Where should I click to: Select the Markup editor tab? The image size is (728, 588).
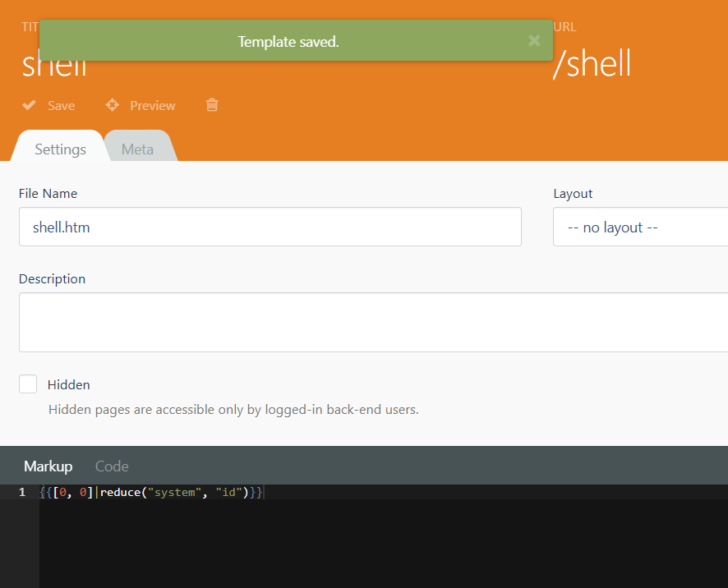pos(48,466)
